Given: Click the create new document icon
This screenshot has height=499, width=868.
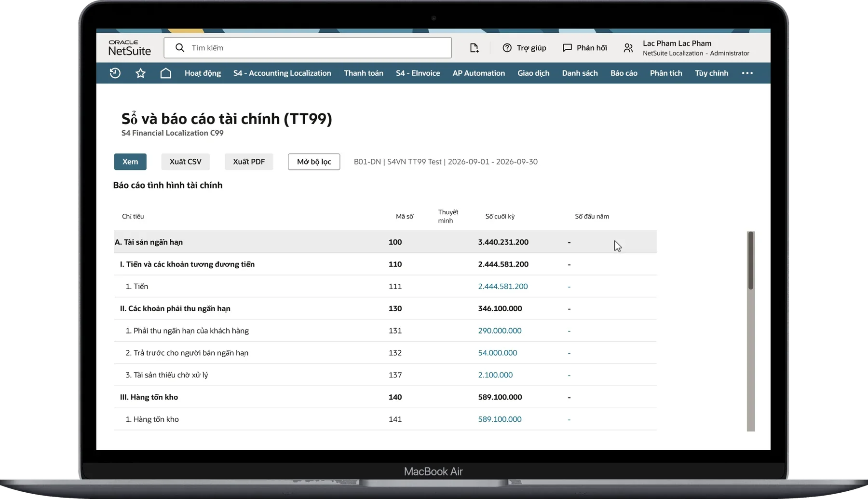Looking at the screenshot, I should [x=474, y=48].
